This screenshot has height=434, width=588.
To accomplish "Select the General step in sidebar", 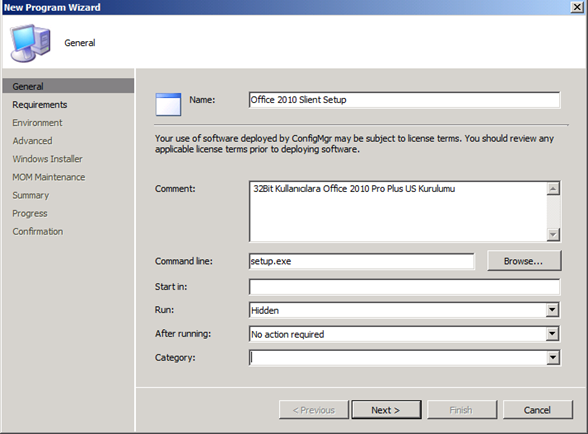I will 68,86.
